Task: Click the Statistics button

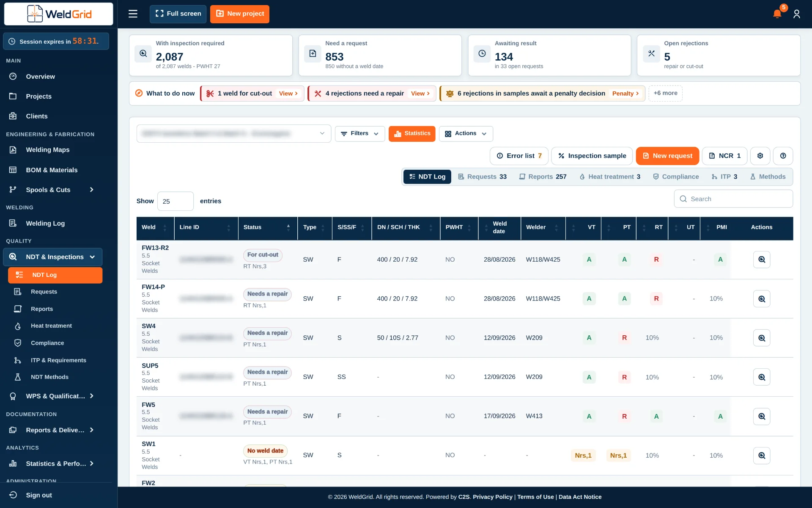Action: 412,134
